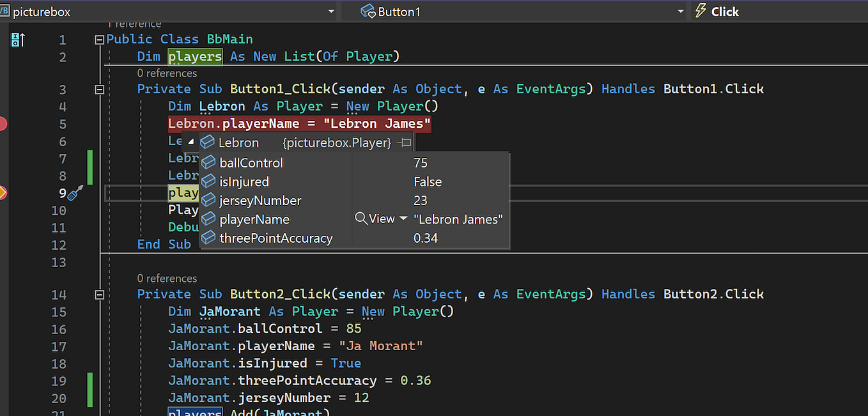Click the VB file icon beside picturebox

(5, 11)
